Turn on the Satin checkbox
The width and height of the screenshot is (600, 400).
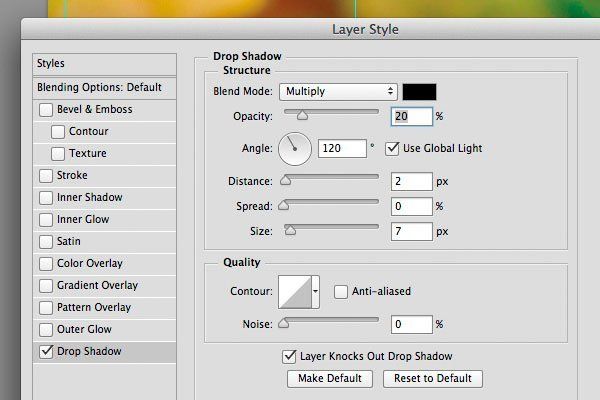pos(46,242)
